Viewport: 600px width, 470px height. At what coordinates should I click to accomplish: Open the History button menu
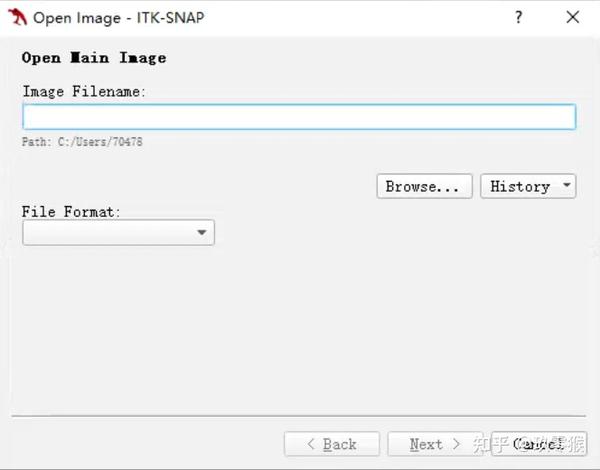pyautogui.click(x=528, y=186)
